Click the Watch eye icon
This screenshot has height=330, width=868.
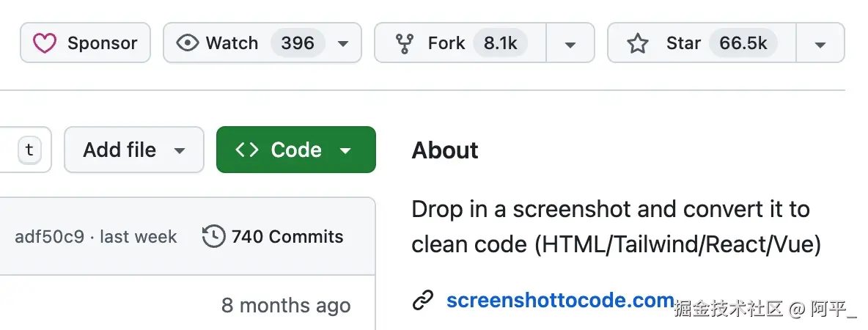(188, 43)
